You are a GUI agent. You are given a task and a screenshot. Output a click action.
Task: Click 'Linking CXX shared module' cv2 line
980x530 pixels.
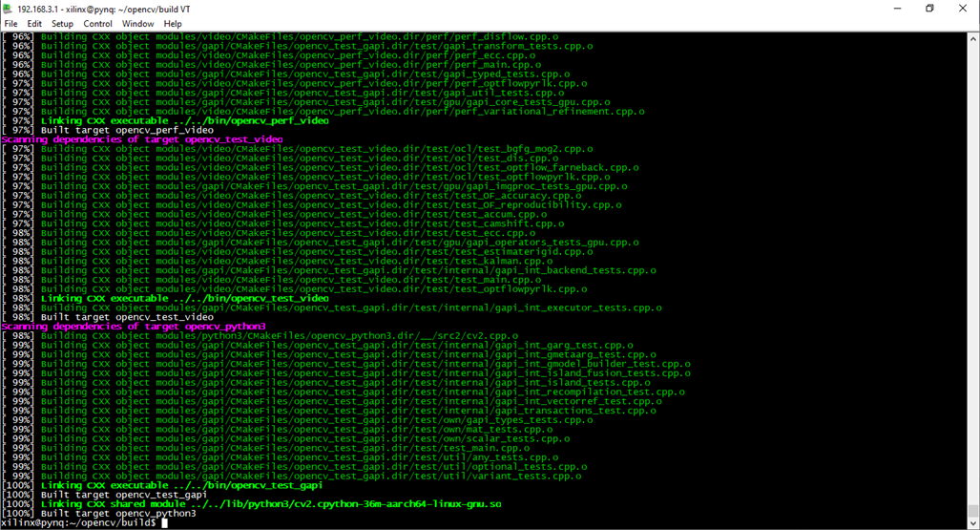click(251, 503)
